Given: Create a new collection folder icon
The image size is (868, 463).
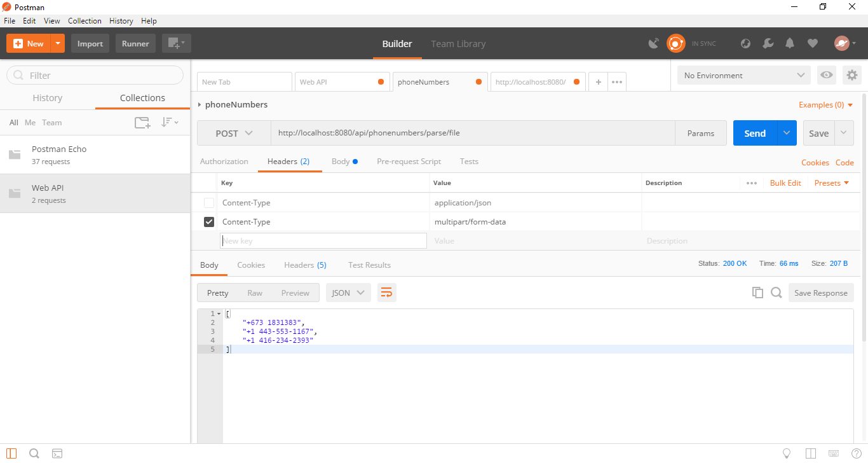Looking at the screenshot, I should pos(142,123).
